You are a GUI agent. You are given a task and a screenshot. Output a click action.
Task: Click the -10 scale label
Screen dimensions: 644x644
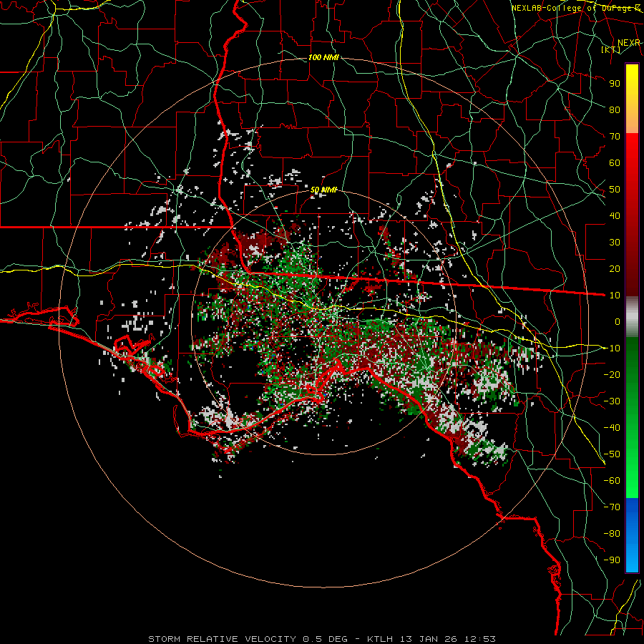(x=612, y=348)
